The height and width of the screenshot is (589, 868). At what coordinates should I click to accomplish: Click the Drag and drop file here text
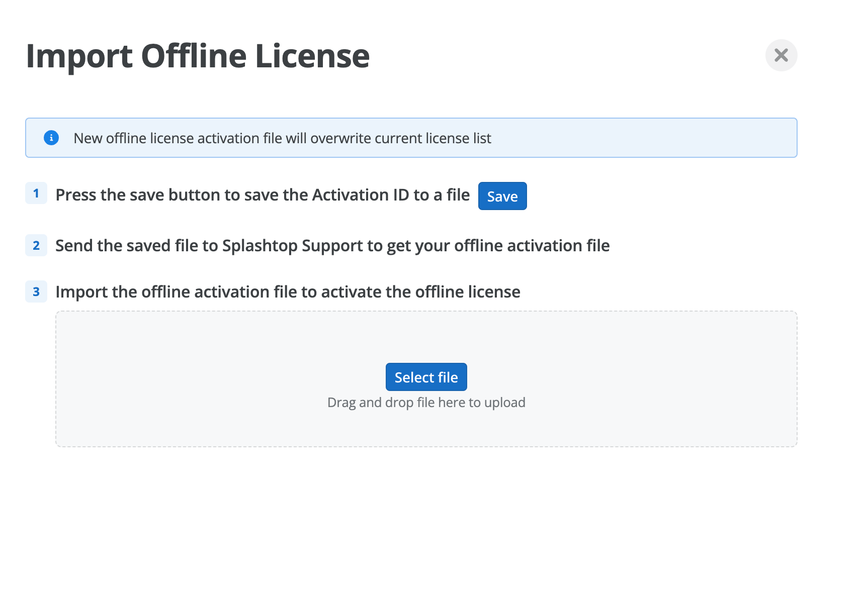(x=426, y=402)
